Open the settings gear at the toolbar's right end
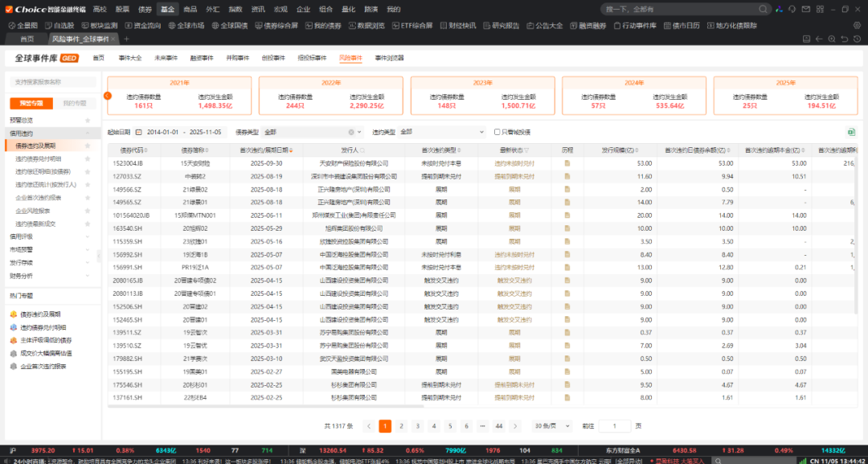Screen dimensions: 868x464 pyautogui.click(x=856, y=25)
